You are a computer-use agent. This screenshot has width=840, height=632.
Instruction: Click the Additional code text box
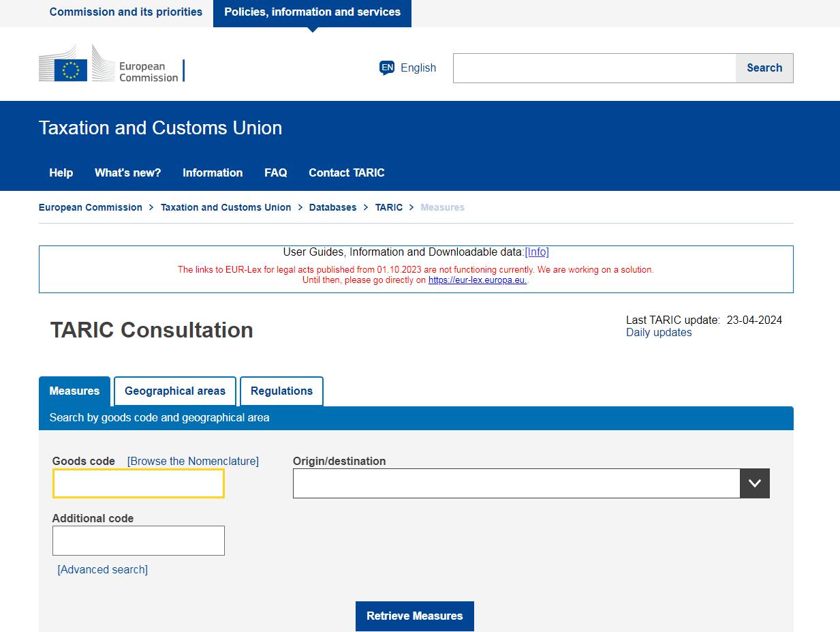click(138, 541)
